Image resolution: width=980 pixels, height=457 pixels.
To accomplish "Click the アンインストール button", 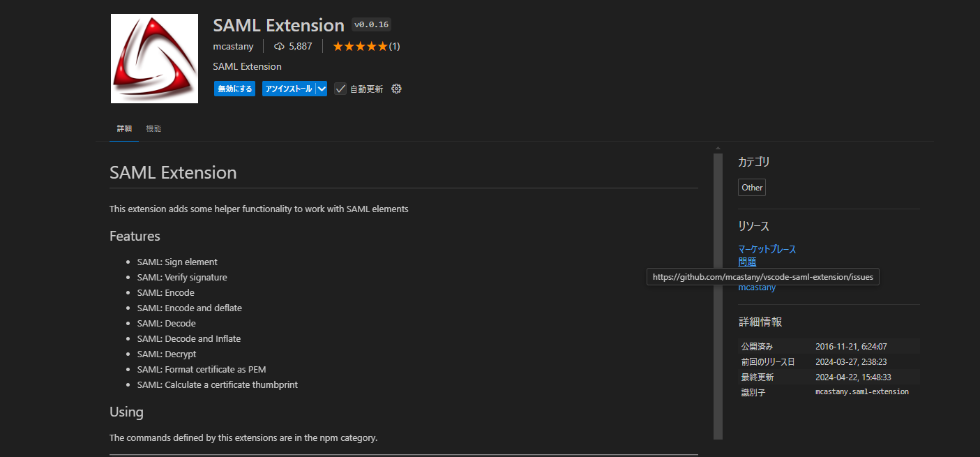I will pos(287,89).
